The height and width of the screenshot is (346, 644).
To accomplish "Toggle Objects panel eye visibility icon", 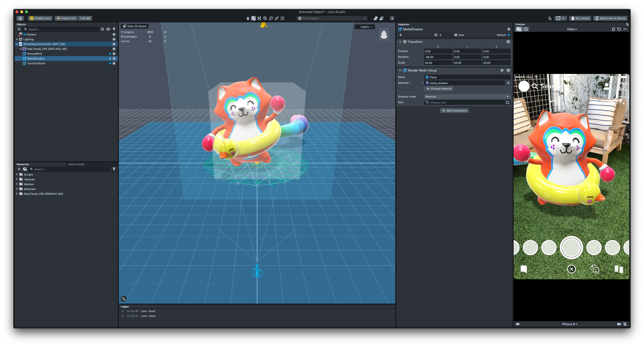I will 108,29.
